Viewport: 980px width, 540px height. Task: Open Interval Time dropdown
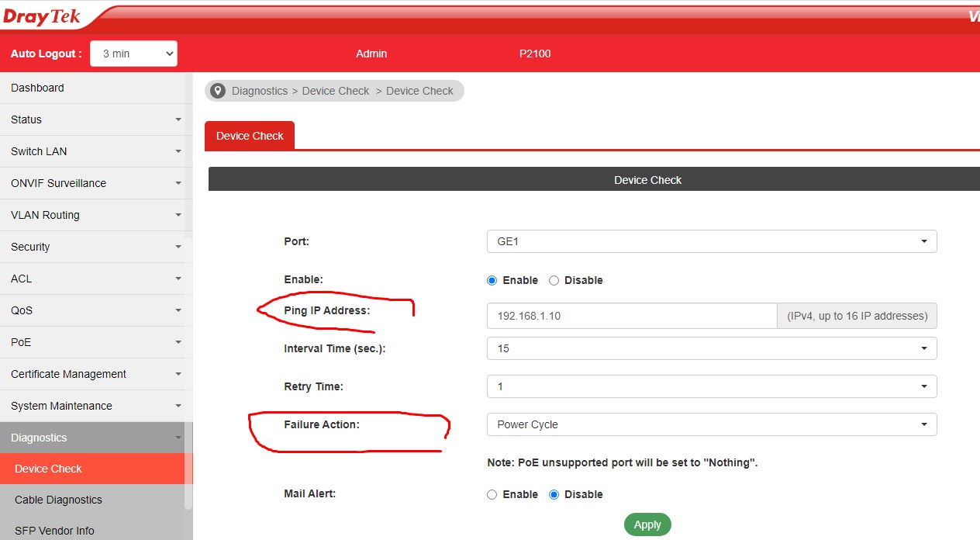pyautogui.click(x=711, y=348)
